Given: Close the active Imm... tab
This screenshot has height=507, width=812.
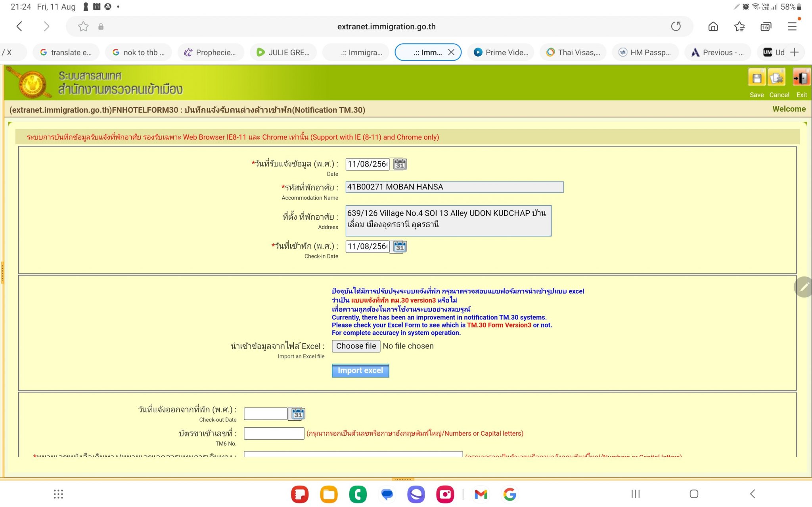Looking at the screenshot, I should (x=451, y=52).
